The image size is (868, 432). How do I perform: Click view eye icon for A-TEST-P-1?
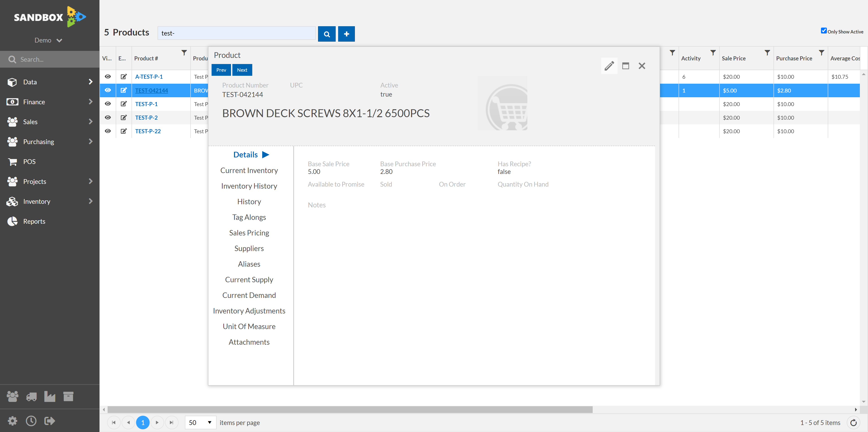(108, 76)
